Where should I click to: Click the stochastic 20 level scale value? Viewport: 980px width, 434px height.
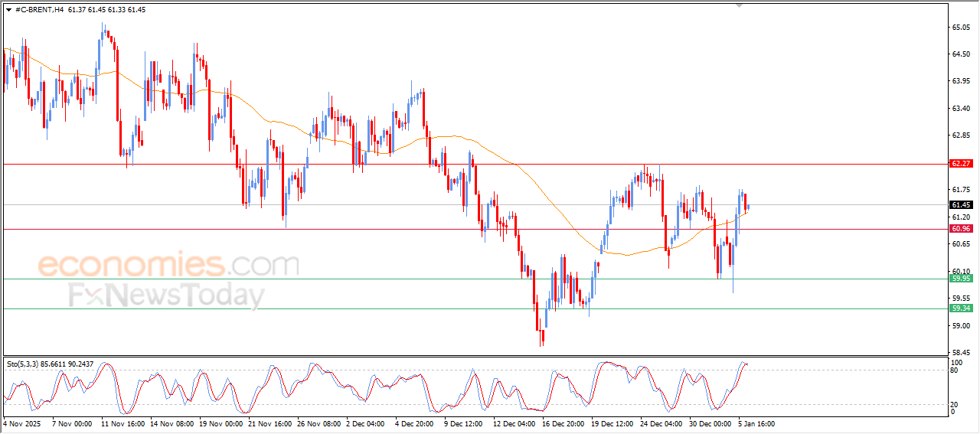point(954,404)
